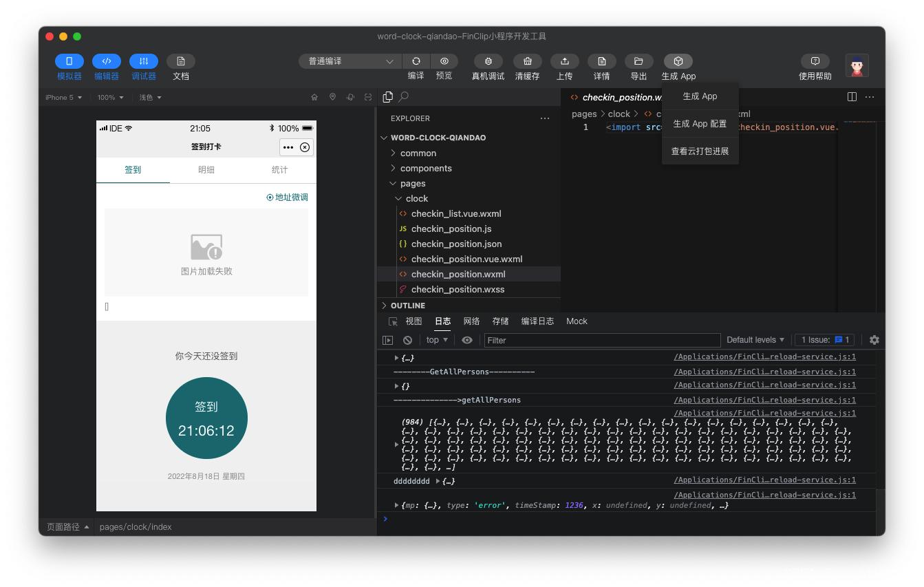This screenshot has height=587, width=924.
Task: Toggle the 编辑器 editor panel button
Action: 107,61
